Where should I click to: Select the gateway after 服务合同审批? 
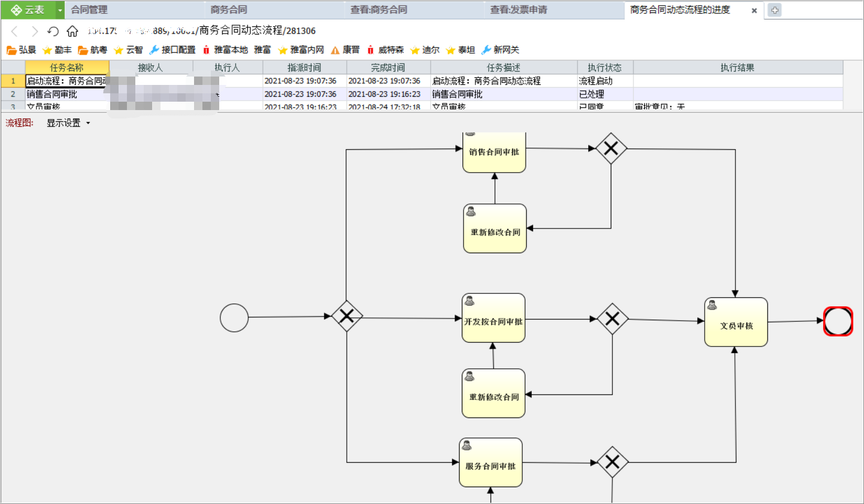[x=613, y=462]
